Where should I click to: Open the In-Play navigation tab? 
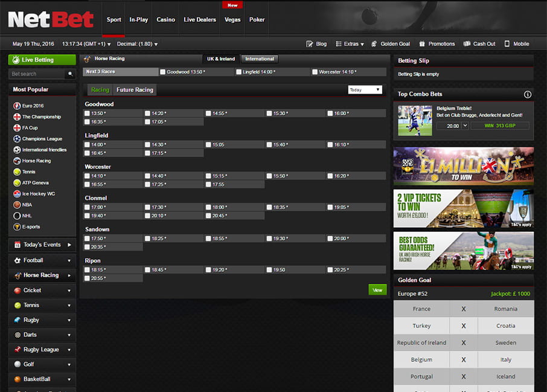pyautogui.click(x=138, y=19)
